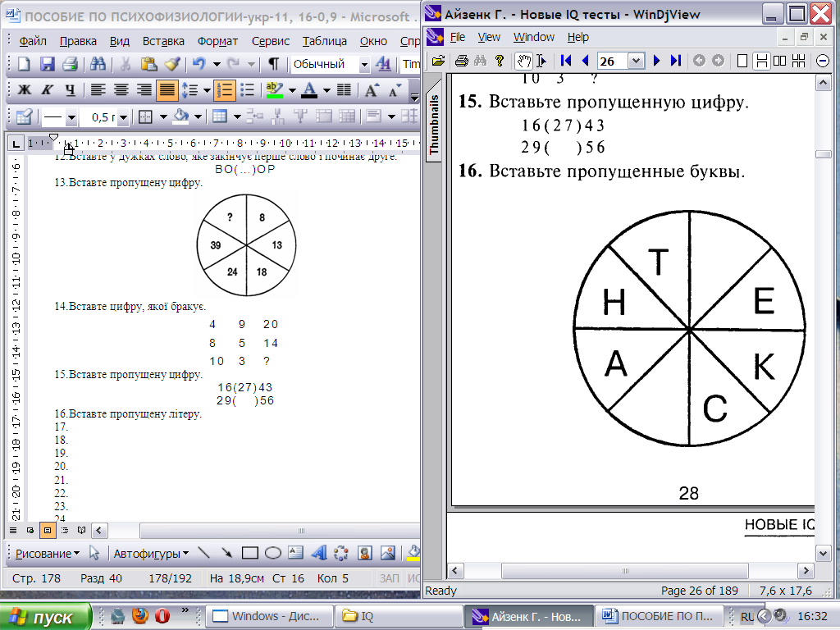This screenshot has width=840, height=630.
Task: Open the Файл menu in Word
Action: [33, 41]
